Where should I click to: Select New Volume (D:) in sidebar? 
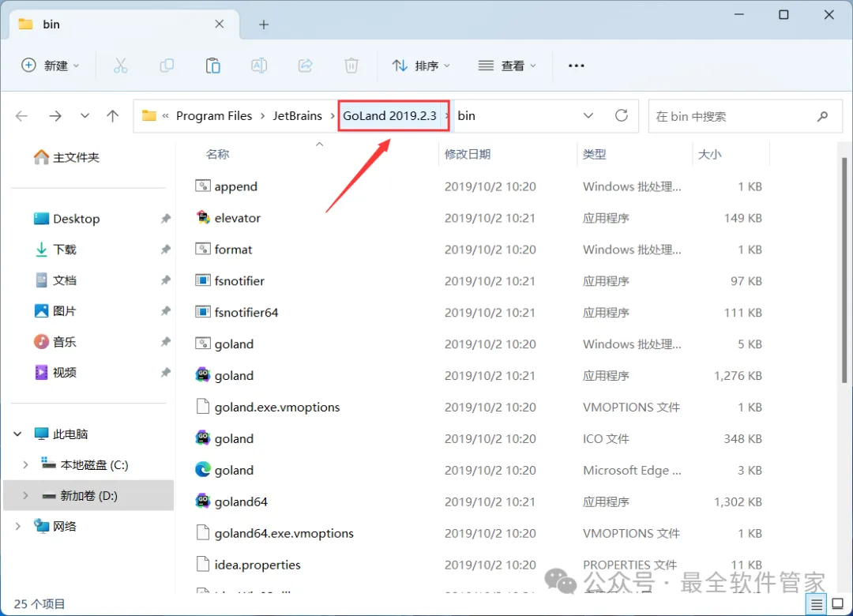pos(88,496)
